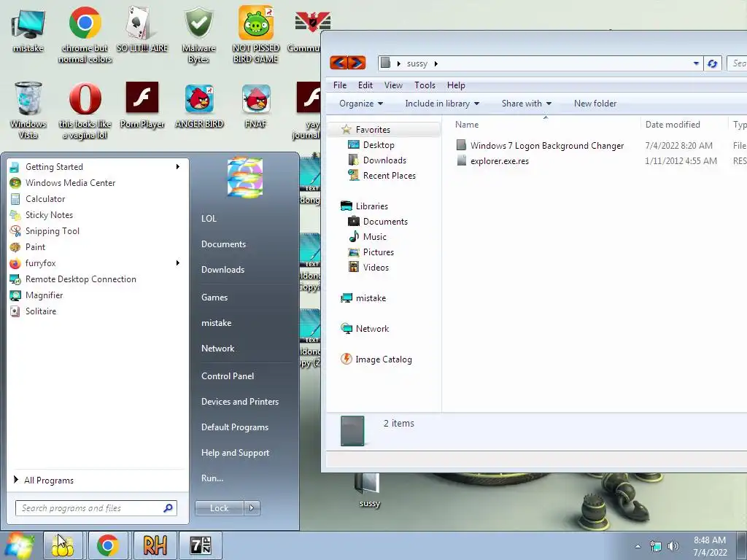Open Default Programs link

tap(234, 427)
